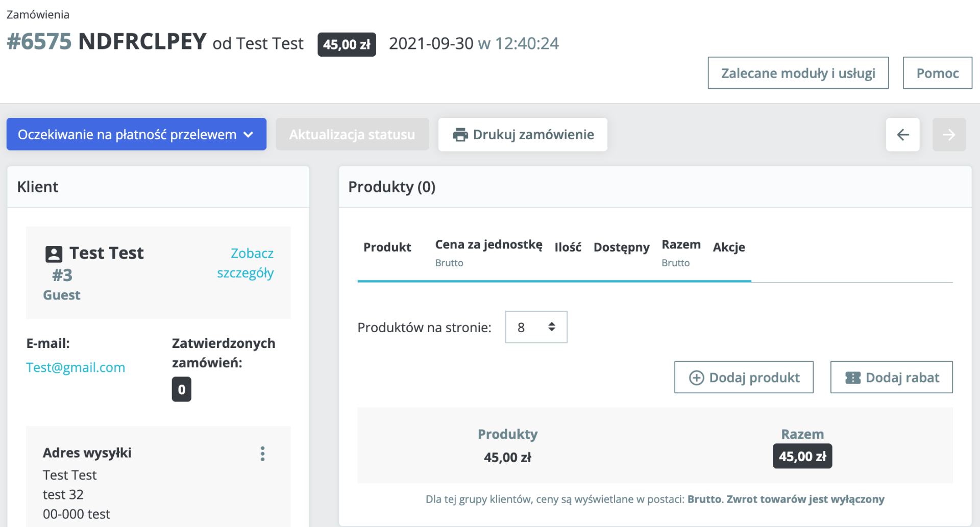Click the plus icon on Dodaj produkt
Viewport: 980px width, 527px height.
click(696, 378)
